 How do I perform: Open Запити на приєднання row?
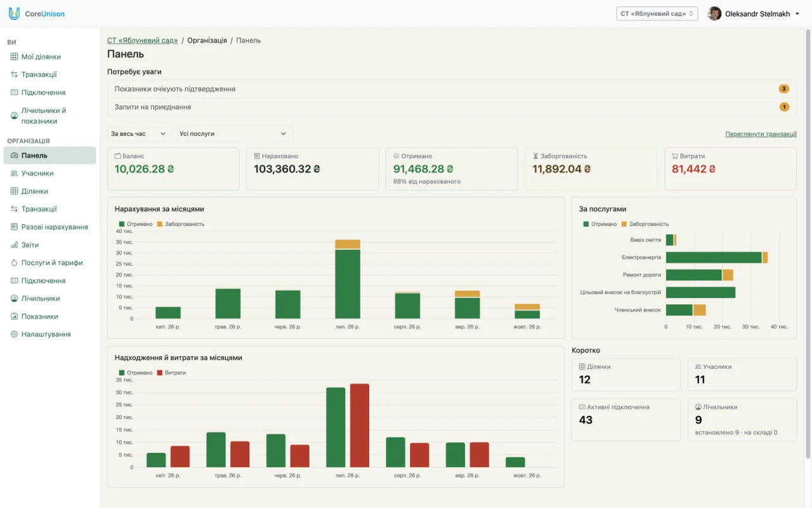452,107
